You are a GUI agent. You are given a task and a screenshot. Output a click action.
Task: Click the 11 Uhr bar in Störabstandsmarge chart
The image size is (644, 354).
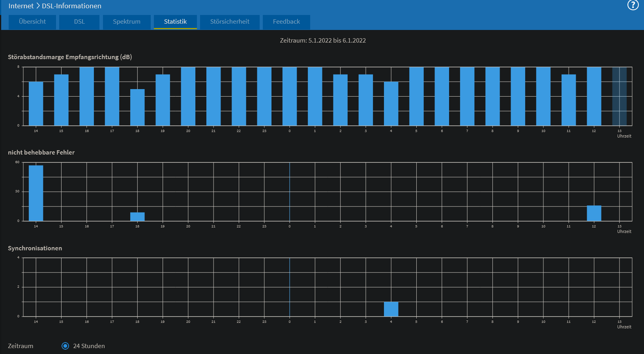569,100
